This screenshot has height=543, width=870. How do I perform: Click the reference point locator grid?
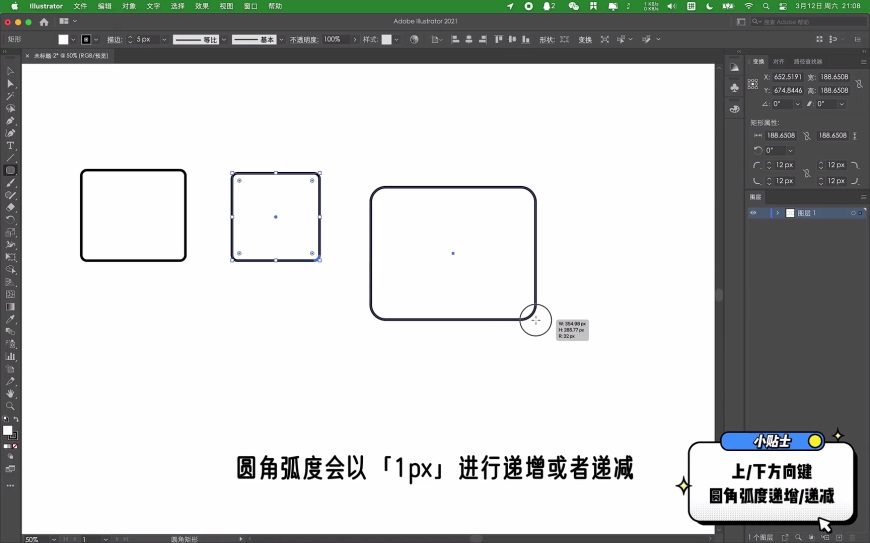(753, 84)
